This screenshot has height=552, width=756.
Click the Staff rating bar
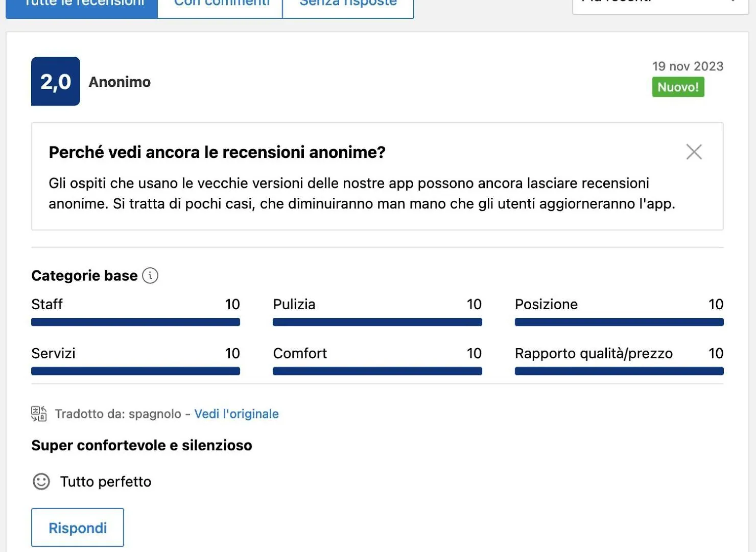click(x=135, y=322)
